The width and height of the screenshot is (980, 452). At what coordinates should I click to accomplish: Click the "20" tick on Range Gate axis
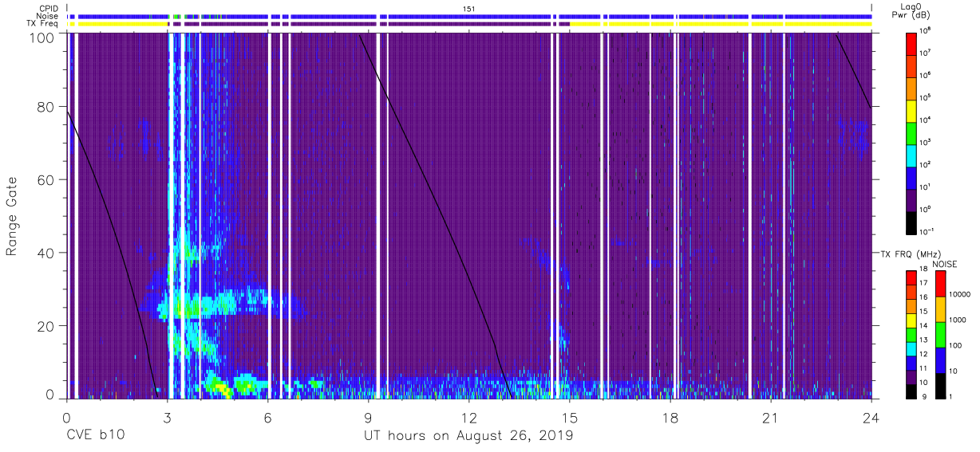pyautogui.click(x=45, y=326)
